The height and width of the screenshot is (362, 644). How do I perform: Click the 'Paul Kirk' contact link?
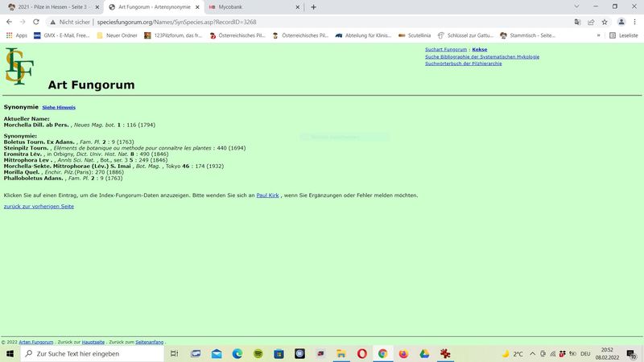tap(267, 195)
